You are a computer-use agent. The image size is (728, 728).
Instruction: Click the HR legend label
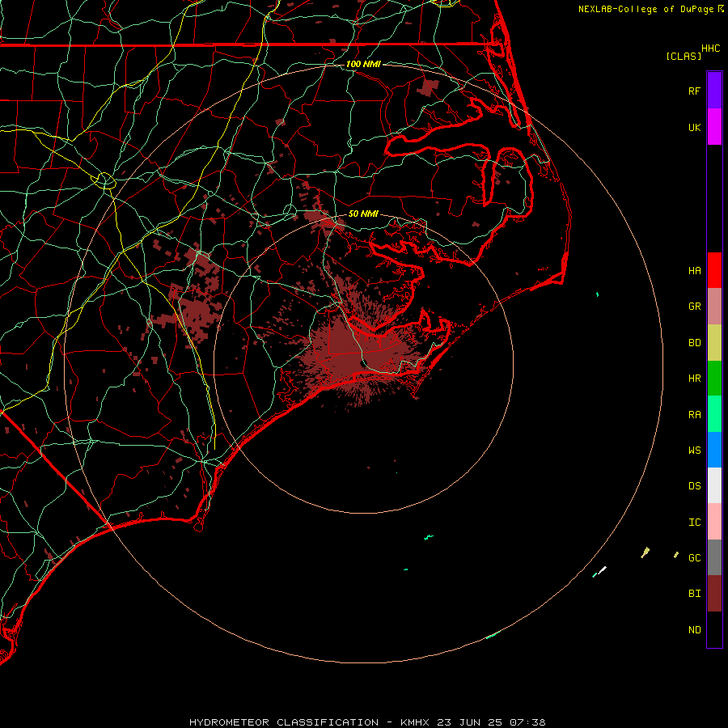695,379
